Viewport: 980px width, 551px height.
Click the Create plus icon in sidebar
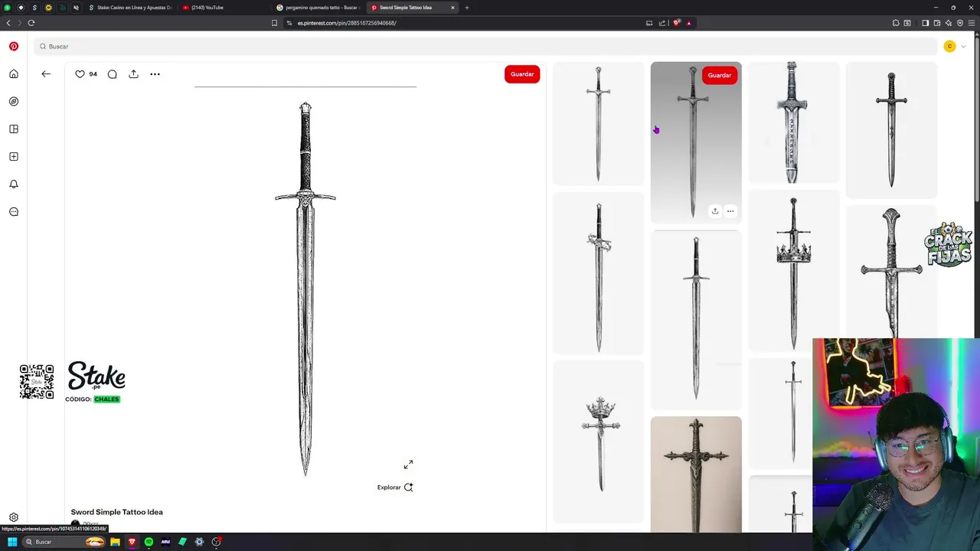tap(14, 157)
